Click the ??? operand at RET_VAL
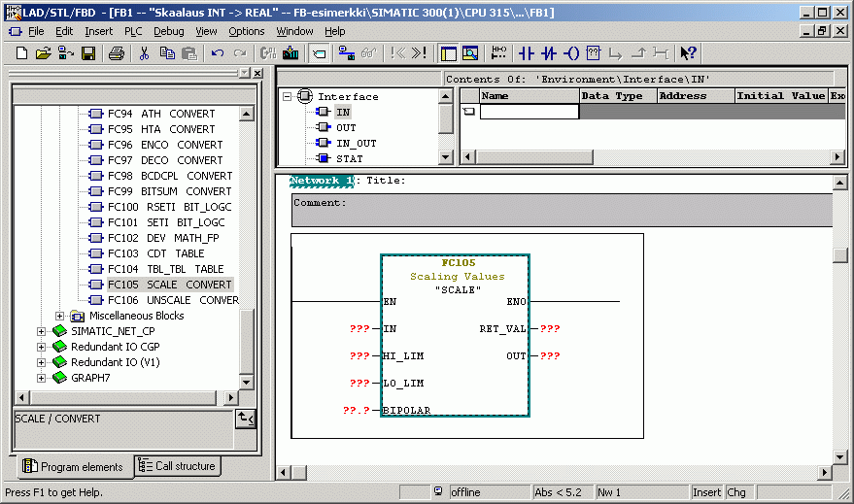This screenshot has width=854, height=504. [550, 329]
